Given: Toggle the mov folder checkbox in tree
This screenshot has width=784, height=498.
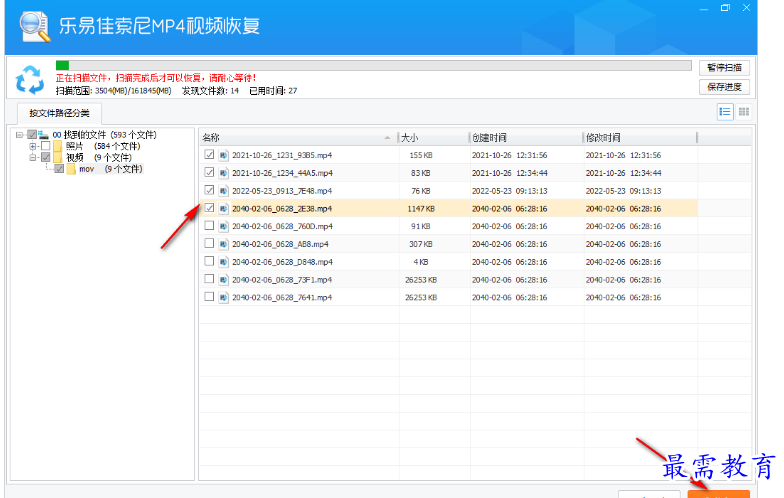Looking at the screenshot, I should pyautogui.click(x=59, y=169).
